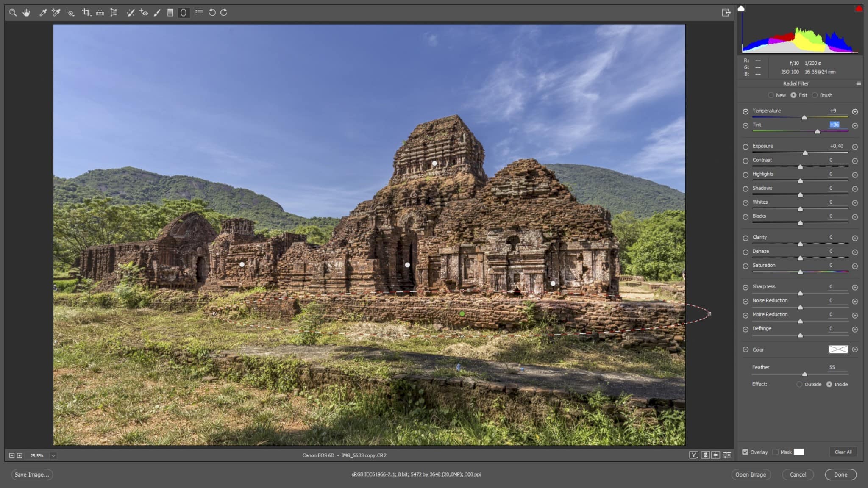Click Open Image button
This screenshot has width=868, height=488.
pos(751,474)
